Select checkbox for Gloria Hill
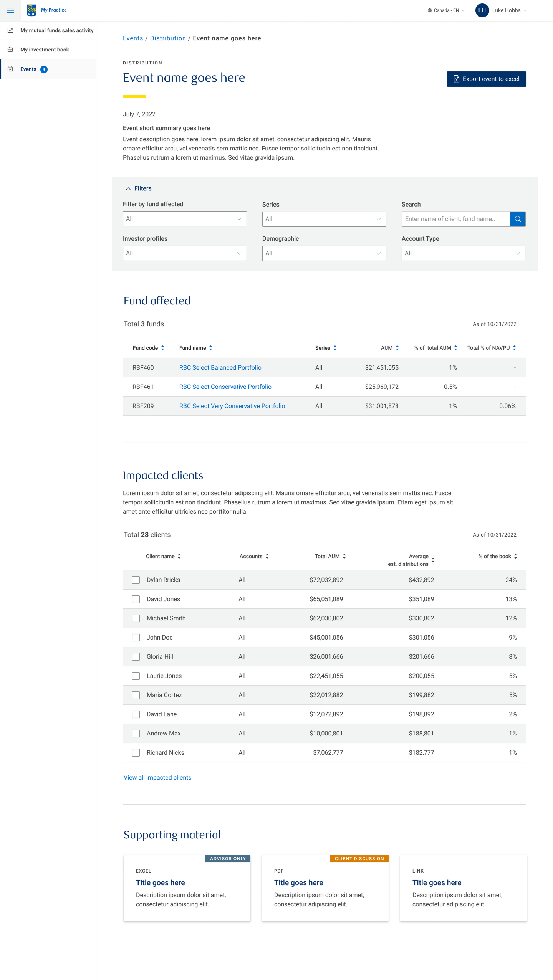553x980 pixels. coord(136,657)
